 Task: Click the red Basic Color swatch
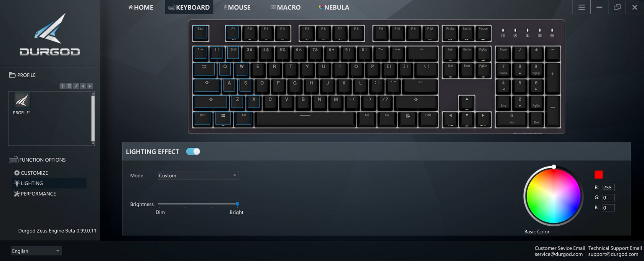click(x=598, y=175)
